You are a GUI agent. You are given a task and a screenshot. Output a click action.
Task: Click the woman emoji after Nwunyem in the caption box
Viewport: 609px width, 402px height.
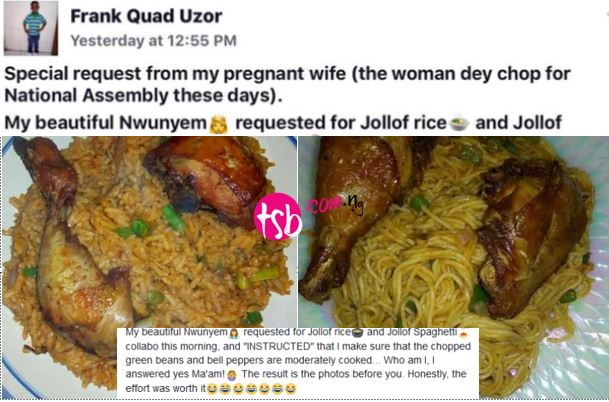tap(233, 332)
